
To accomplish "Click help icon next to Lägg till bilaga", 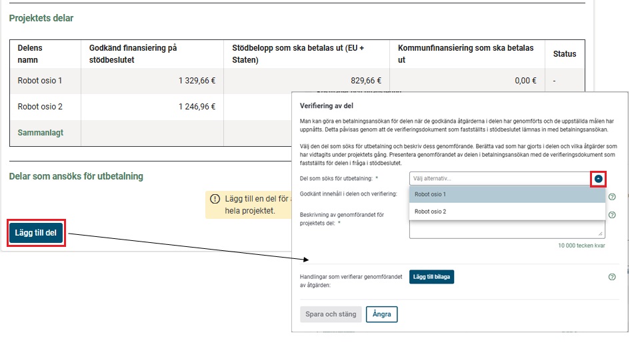I will 612,277.
